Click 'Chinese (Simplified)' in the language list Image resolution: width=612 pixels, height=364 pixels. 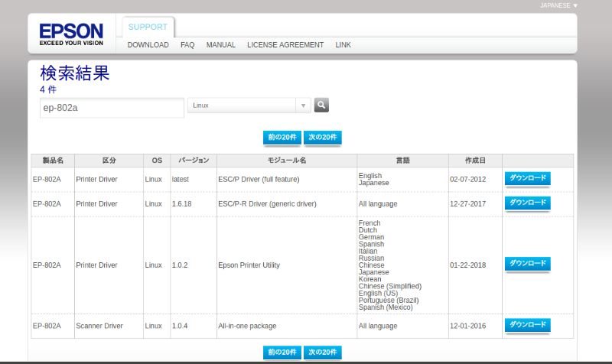[x=390, y=286]
